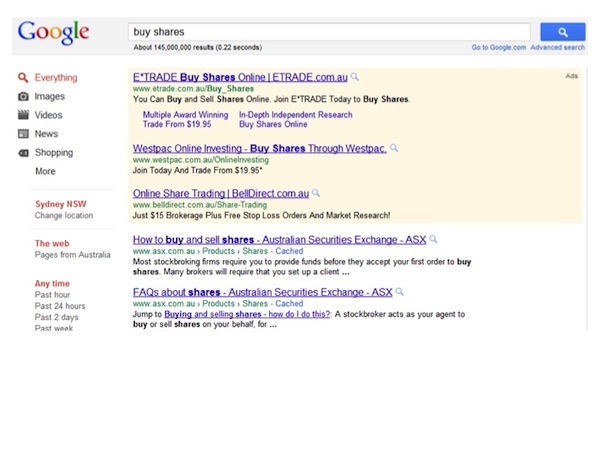The height and width of the screenshot is (450, 600).
Task: Open the Go to Google.com link
Action: click(x=499, y=47)
